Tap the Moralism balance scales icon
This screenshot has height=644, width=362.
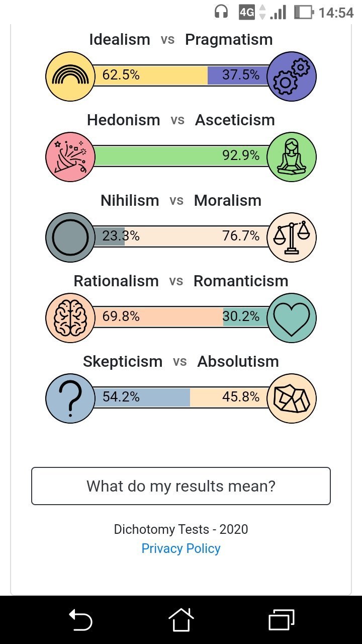(x=292, y=237)
